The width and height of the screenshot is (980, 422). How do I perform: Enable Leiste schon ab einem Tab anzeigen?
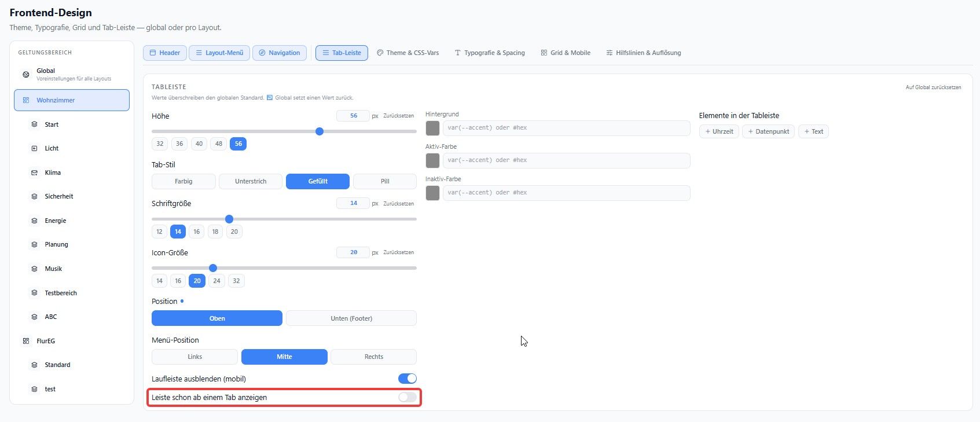408,397
